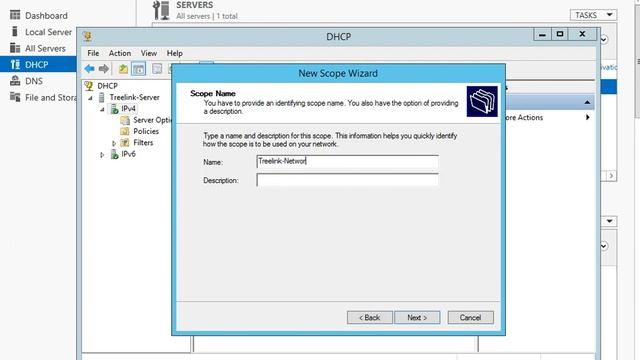Click the Filters folder icon
Screen dimensions: 640x360
coord(125,142)
